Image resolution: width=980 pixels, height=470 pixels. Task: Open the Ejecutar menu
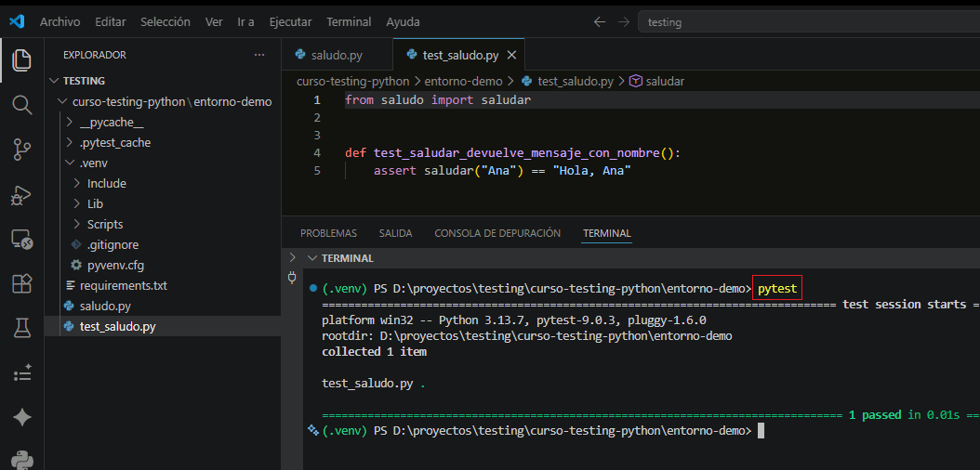[291, 22]
